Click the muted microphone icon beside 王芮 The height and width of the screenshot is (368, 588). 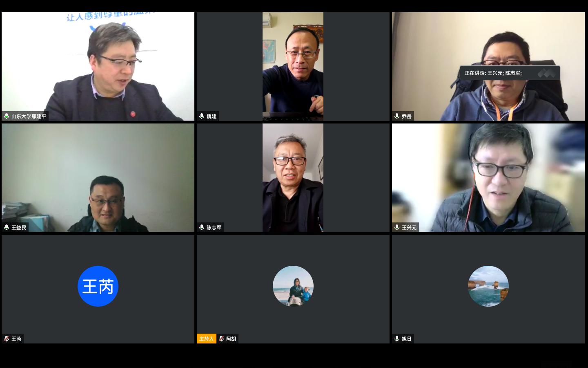point(7,339)
